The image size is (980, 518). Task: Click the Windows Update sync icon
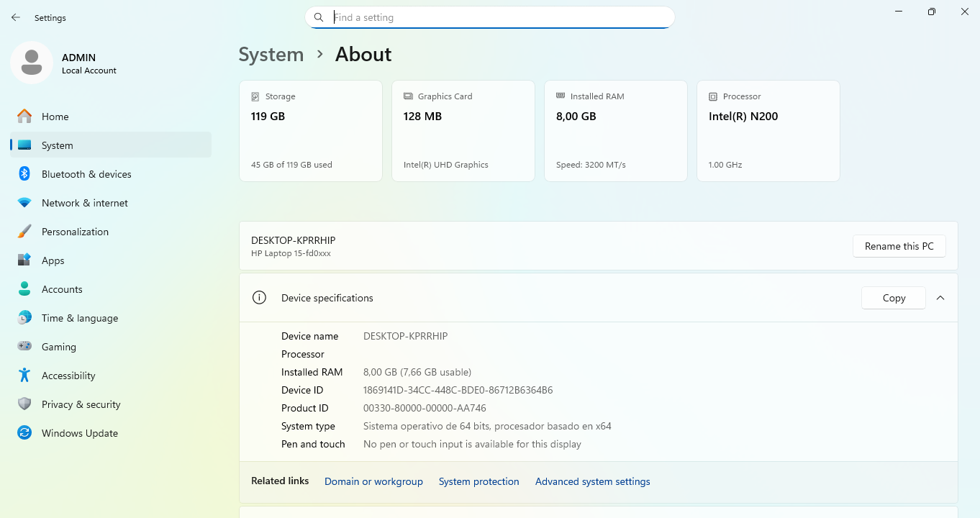[24, 433]
